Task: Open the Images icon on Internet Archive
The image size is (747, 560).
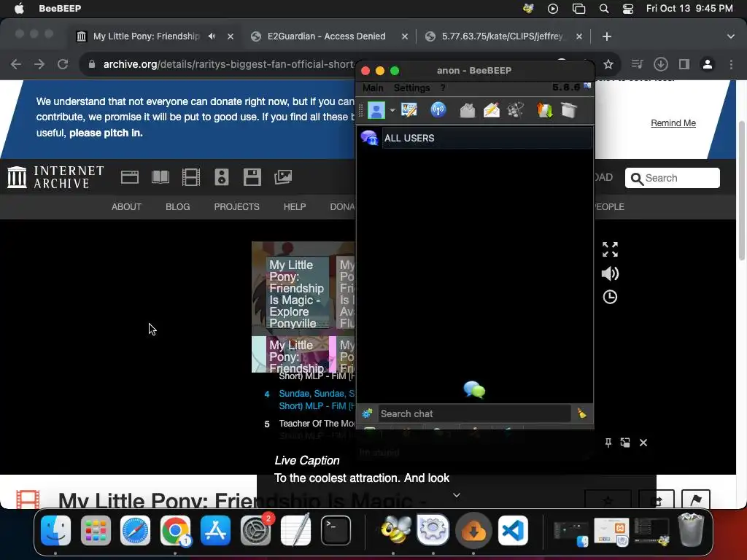Action: (283, 177)
